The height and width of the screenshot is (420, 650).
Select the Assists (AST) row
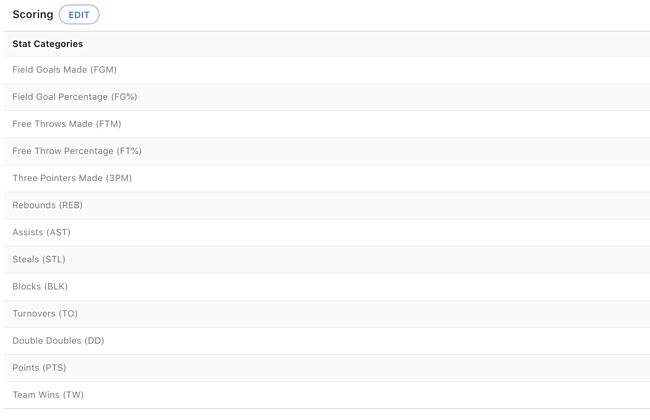click(327, 232)
